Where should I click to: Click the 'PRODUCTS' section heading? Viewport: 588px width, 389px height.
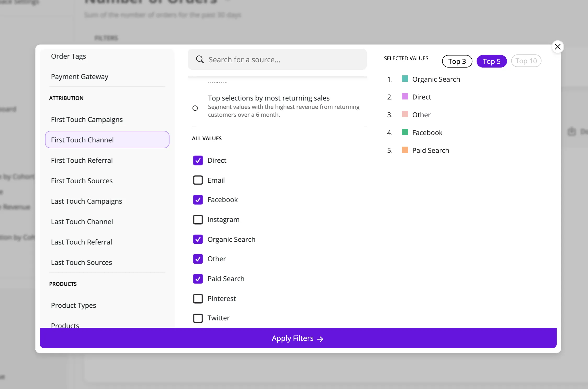pyautogui.click(x=63, y=284)
